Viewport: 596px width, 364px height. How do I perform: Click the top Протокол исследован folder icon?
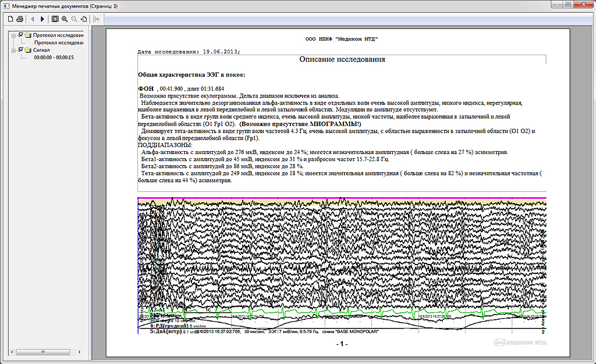28,35
